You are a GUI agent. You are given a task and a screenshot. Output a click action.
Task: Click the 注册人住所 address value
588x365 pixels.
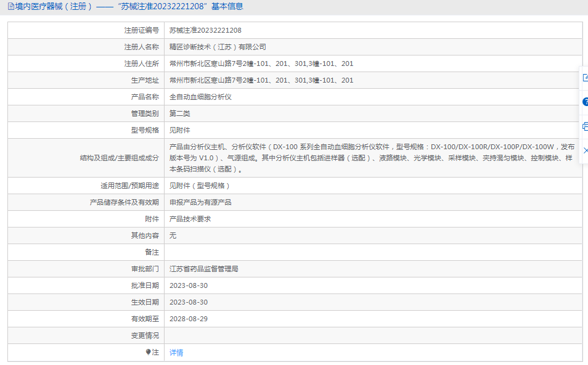coord(261,64)
